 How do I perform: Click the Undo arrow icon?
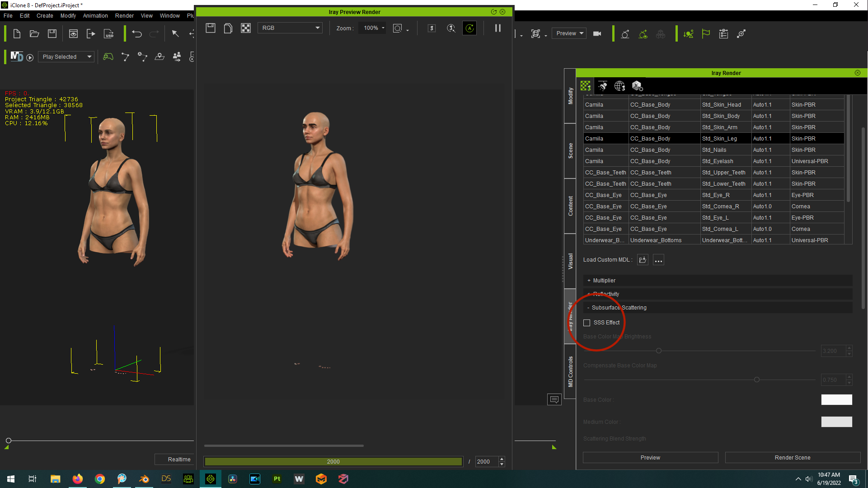point(137,34)
